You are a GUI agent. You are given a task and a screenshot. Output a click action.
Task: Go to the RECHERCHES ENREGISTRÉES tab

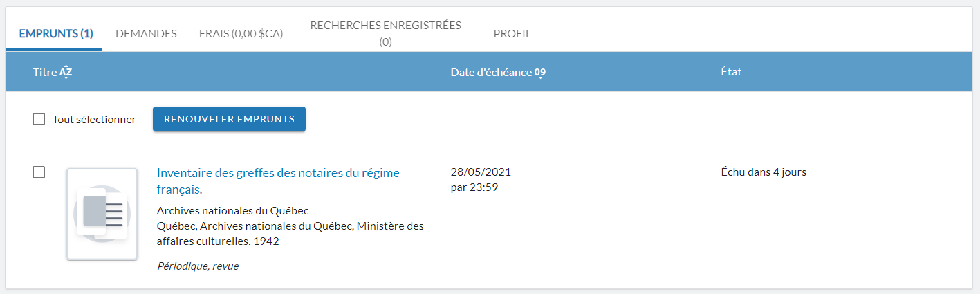coord(385,33)
